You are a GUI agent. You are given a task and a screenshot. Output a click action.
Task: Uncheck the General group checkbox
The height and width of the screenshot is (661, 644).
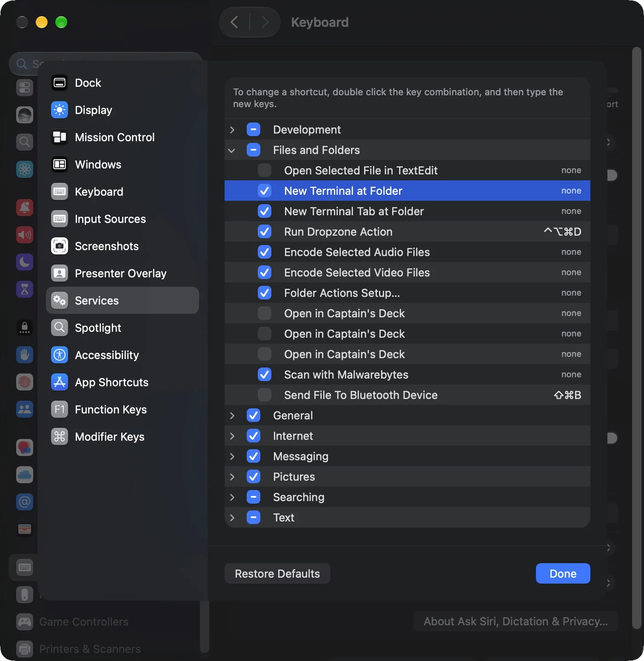[x=254, y=415]
